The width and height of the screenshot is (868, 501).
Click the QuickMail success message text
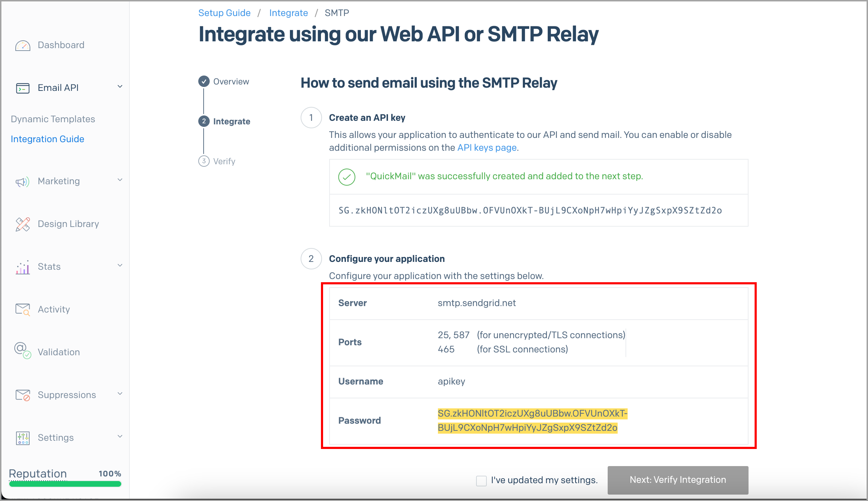coord(505,176)
